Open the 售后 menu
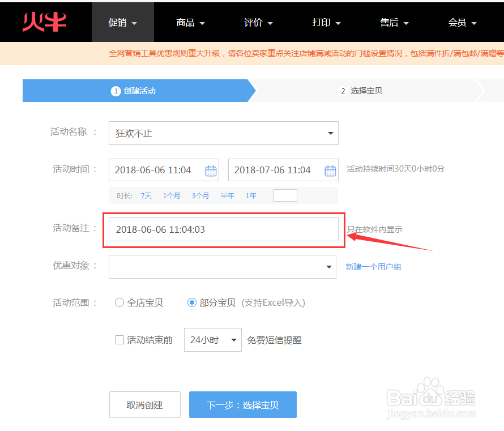504x431 pixels. pos(394,23)
